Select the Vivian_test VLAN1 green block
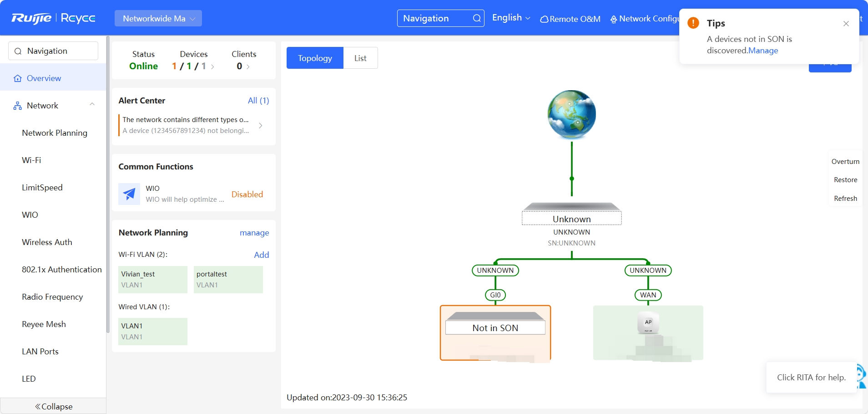868x414 pixels. pyautogui.click(x=152, y=280)
